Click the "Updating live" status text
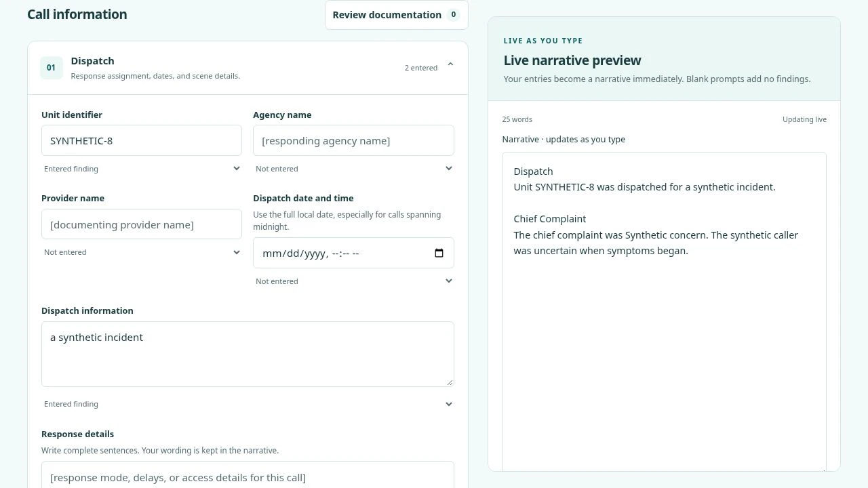The width and height of the screenshot is (868, 488). click(x=804, y=119)
